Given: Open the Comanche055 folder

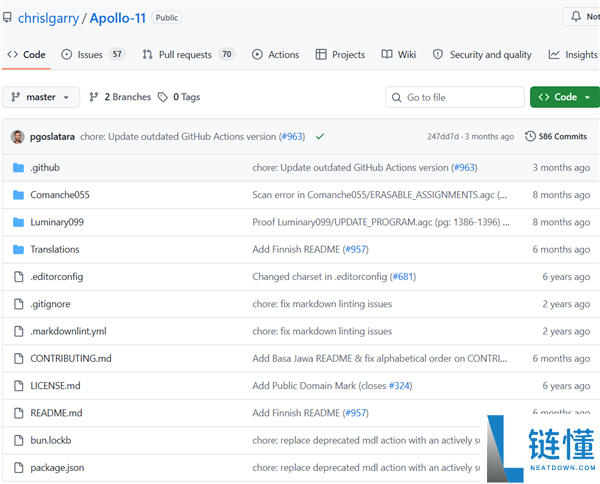Looking at the screenshot, I should point(60,195).
